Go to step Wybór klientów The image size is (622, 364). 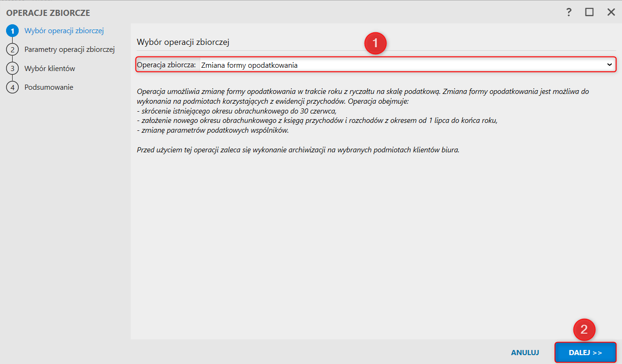(50, 68)
